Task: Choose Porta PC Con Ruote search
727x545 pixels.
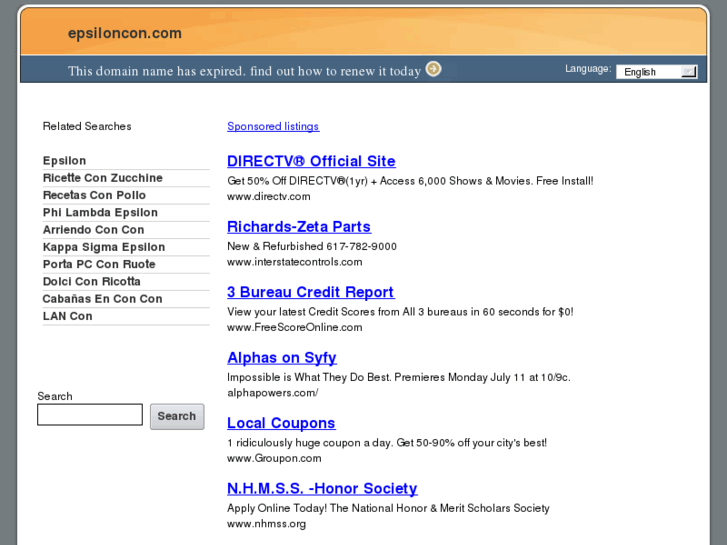Action: click(99, 264)
